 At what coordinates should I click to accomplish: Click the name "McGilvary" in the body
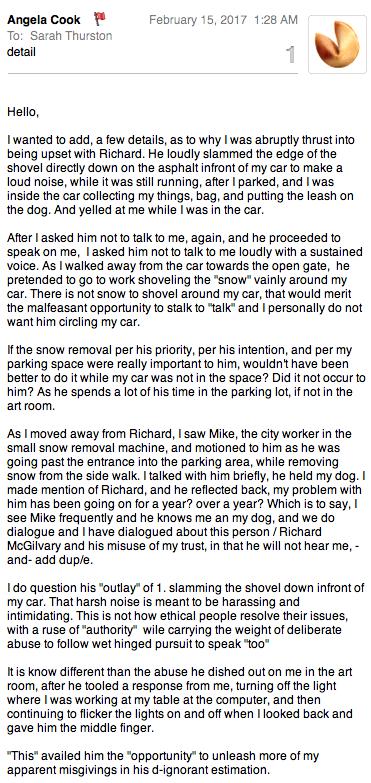(x=32, y=546)
